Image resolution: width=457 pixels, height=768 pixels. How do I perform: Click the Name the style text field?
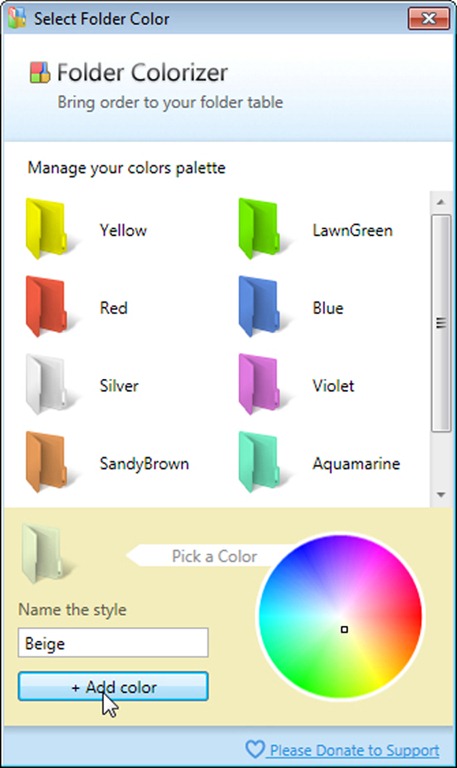[113, 643]
